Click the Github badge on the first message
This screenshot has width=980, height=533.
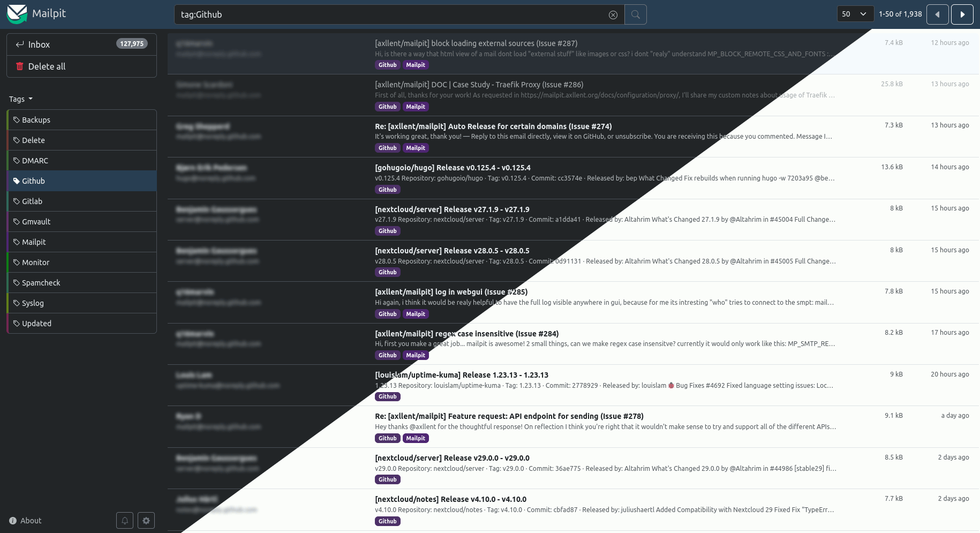[387, 65]
